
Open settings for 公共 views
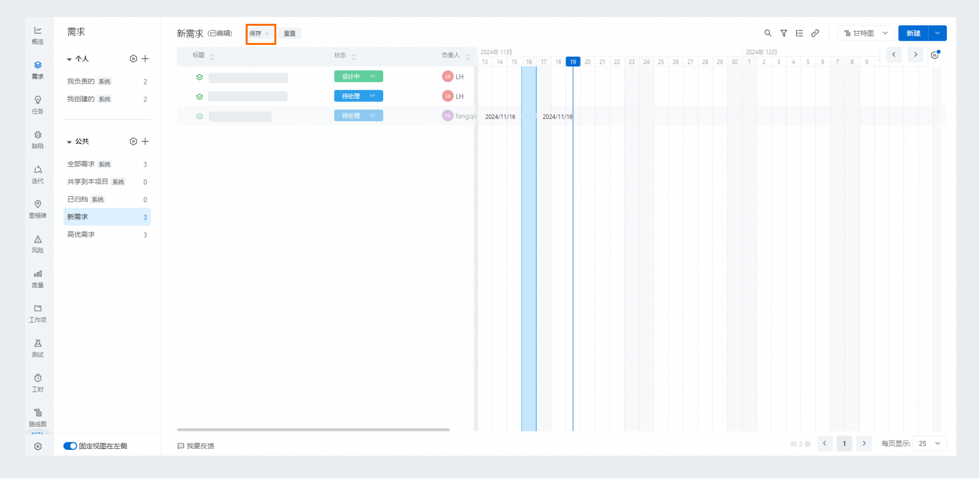[x=133, y=142]
